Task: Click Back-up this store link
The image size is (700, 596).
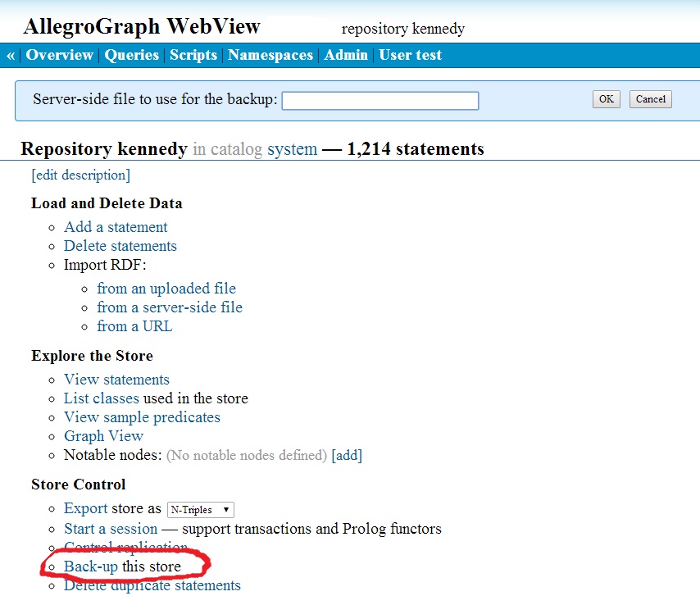Action: 91,566
